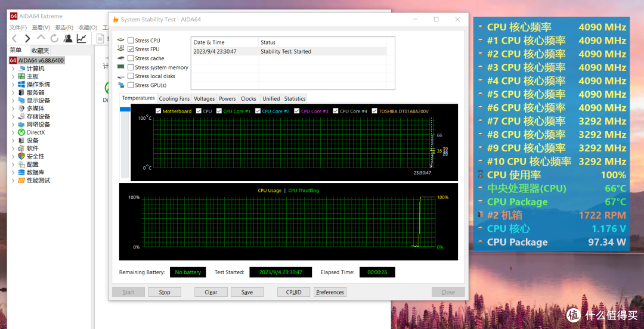The height and width of the screenshot is (329, 644).
Task: Select the 主板 motherboard icon in tree
Action: (21, 76)
